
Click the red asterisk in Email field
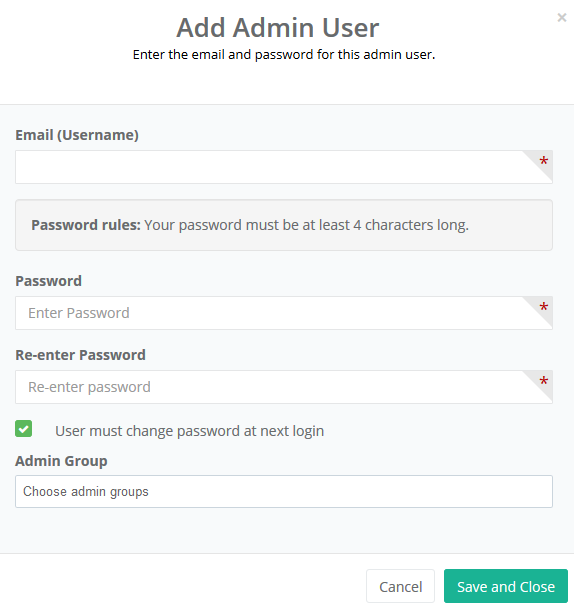pyautogui.click(x=544, y=161)
